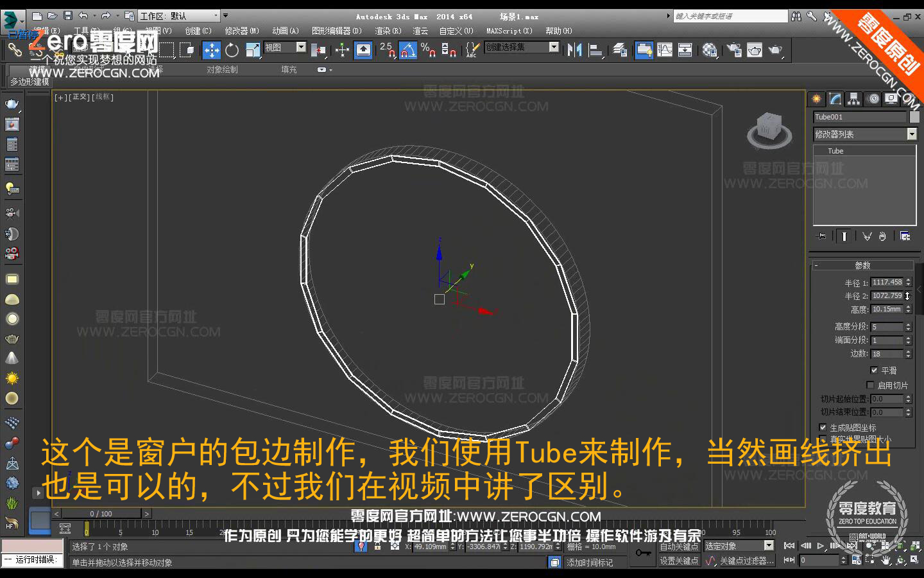The height and width of the screenshot is (578, 924).
Task: Click the 高度分段 spinner arrows
Action: coord(908,327)
